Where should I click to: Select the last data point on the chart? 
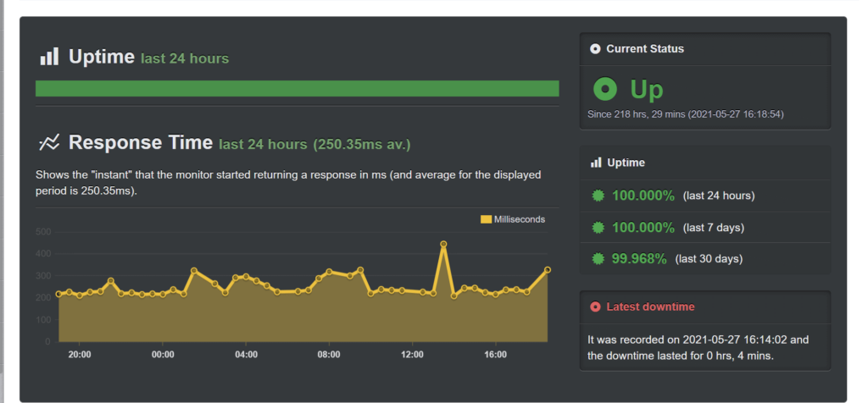coord(548,270)
